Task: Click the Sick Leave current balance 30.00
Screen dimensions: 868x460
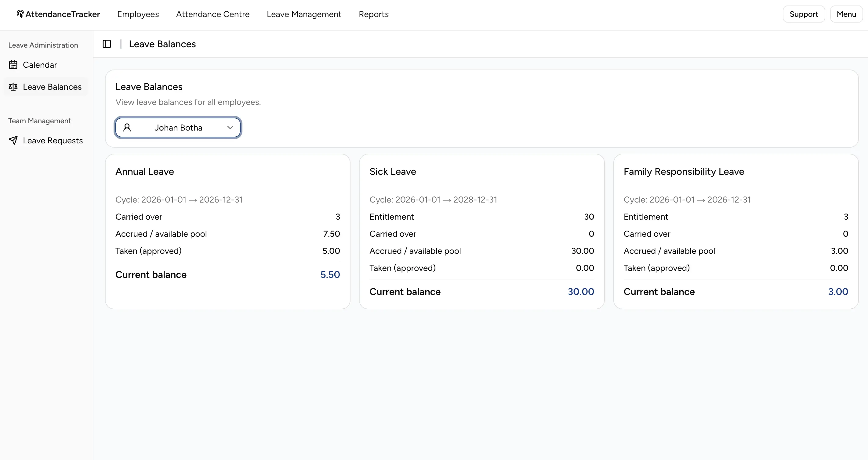Action: 581,292
